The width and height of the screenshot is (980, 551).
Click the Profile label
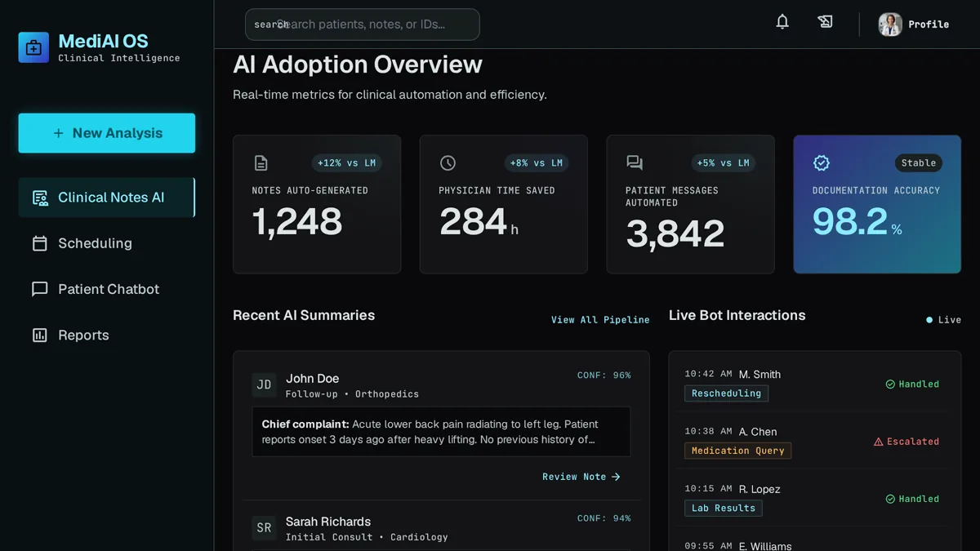coord(929,24)
